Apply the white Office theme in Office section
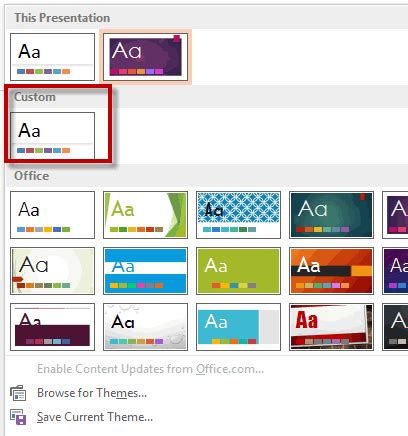The image size is (408, 436). coord(53,215)
